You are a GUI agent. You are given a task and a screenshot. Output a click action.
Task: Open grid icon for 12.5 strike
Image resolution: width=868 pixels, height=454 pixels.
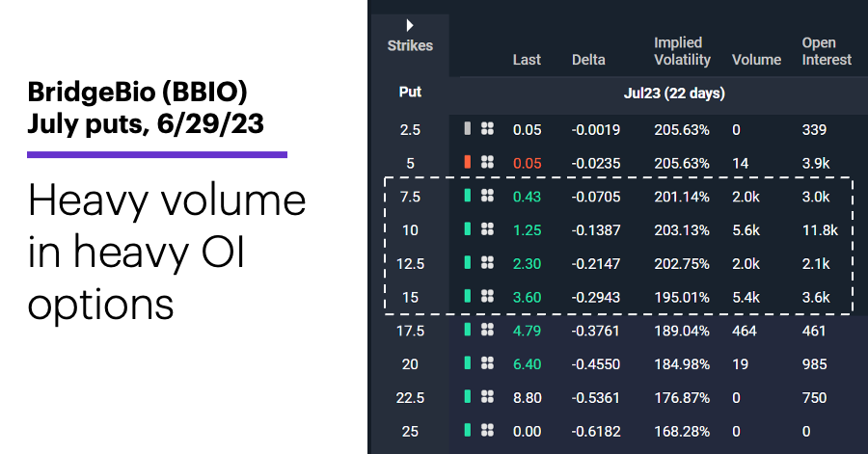click(x=487, y=263)
